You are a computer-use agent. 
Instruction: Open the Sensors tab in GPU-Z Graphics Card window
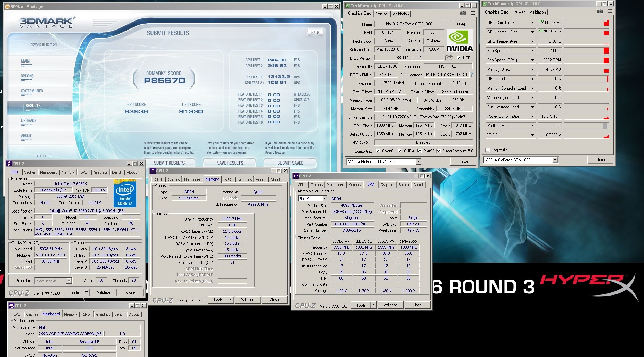coord(382,14)
